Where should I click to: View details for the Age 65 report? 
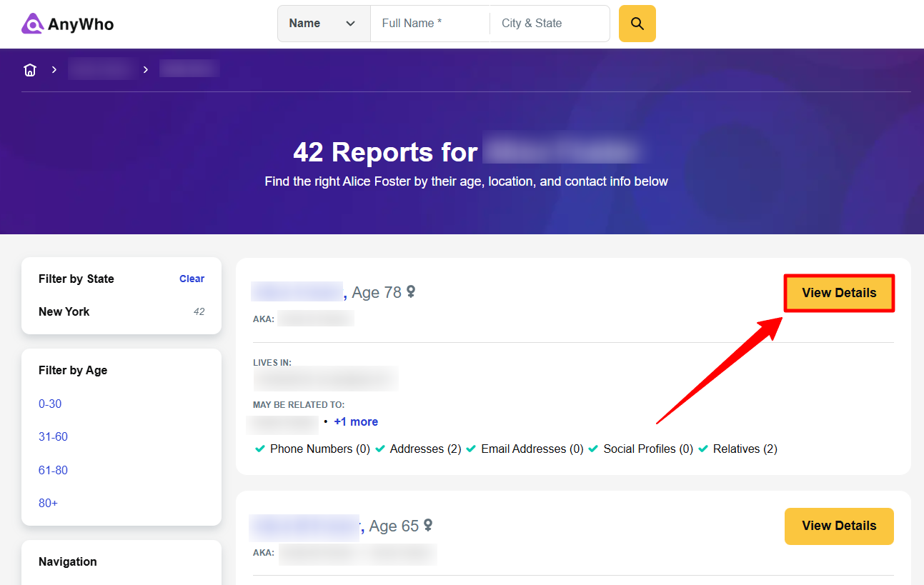tap(839, 526)
